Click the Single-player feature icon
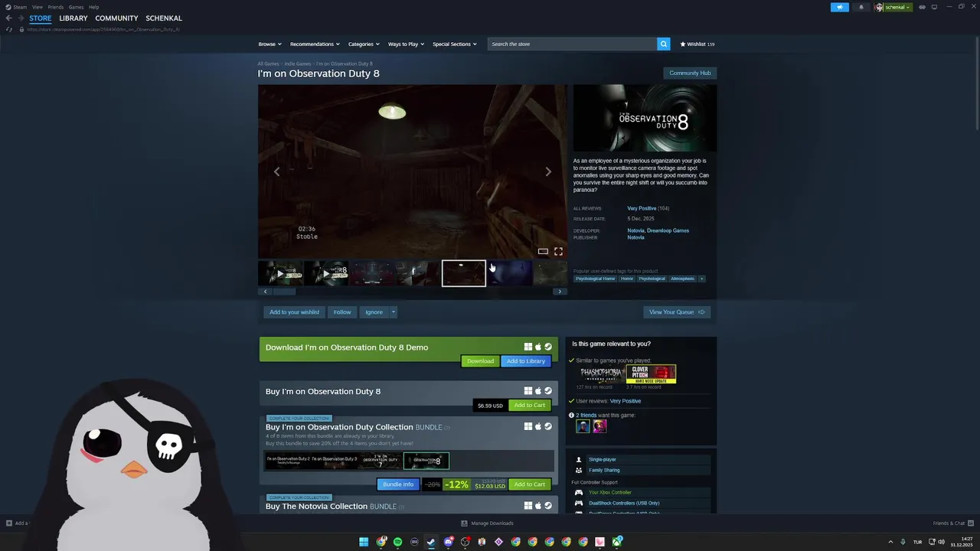The width and height of the screenshot is (980, 551). (579, 459)
